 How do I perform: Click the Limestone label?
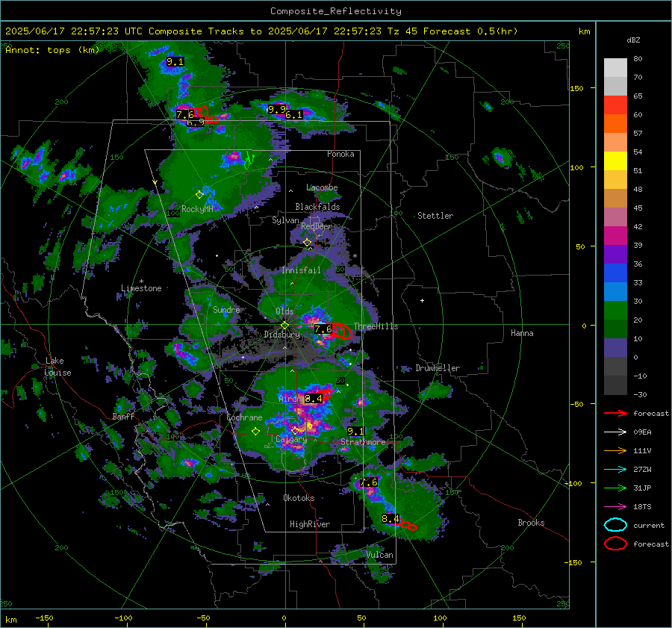tap(141, 288)
